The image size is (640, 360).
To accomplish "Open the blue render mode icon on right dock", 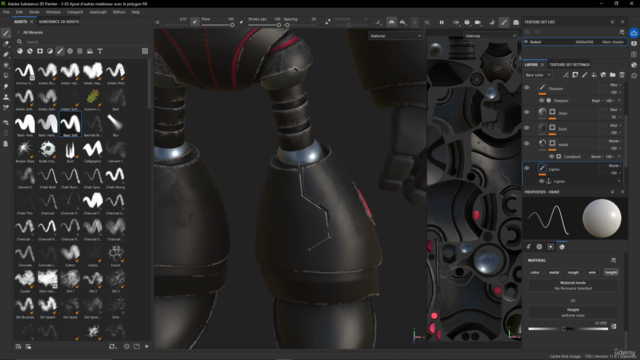I will coord(634,33).
